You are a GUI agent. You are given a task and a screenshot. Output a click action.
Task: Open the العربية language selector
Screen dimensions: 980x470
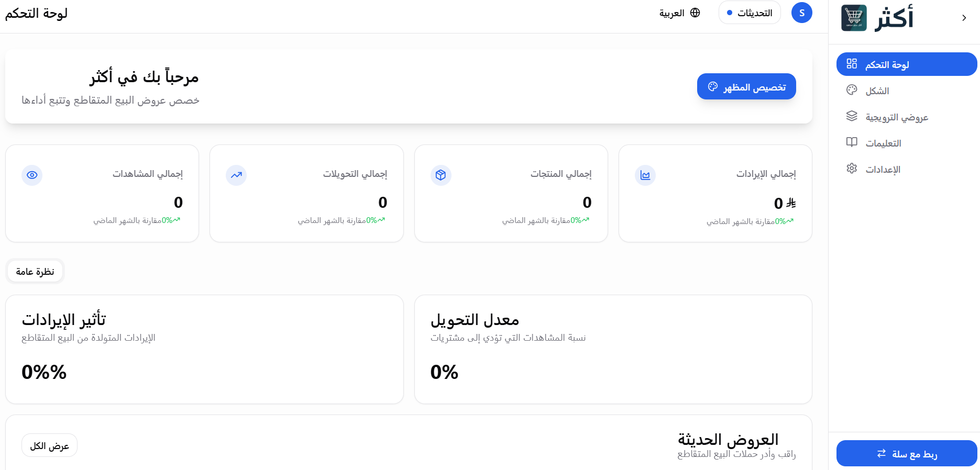[679, 13]
